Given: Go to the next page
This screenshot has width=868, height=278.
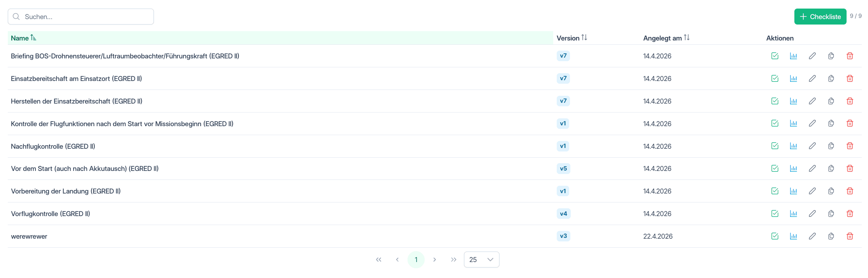Looking at the screenshot, I should coord(434,259).
